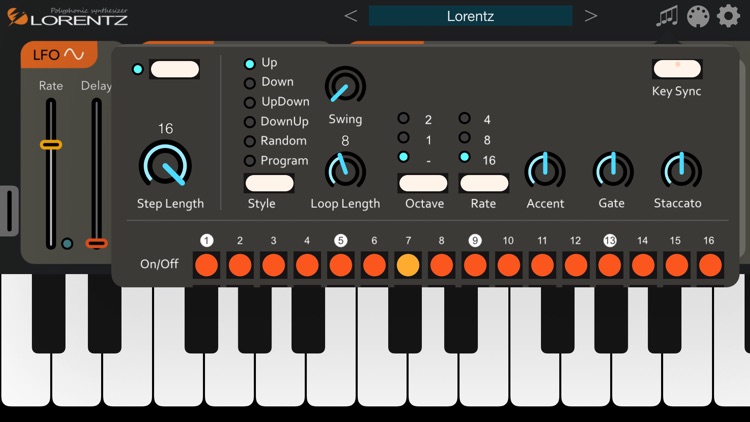Click the Staccato knob
Screen dimensions: 750x422
click(x=681, y=172)
